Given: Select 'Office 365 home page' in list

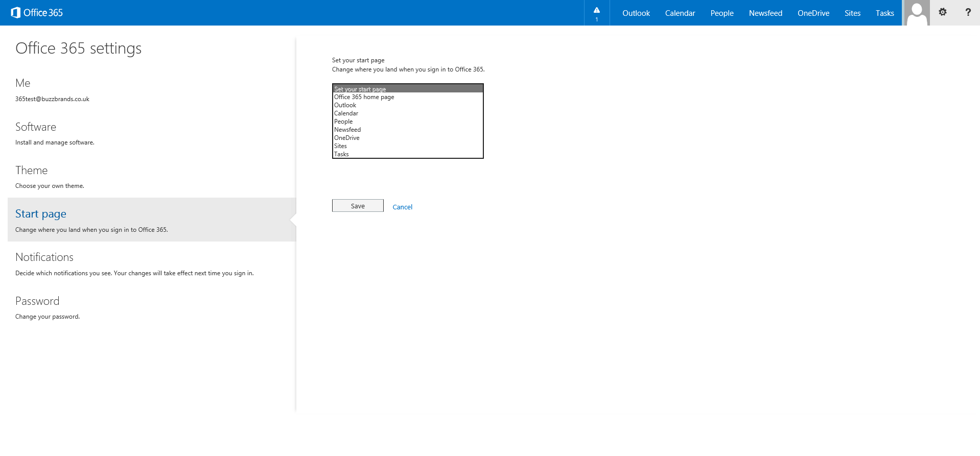Looking at the screenshot, I should [364, 97].
